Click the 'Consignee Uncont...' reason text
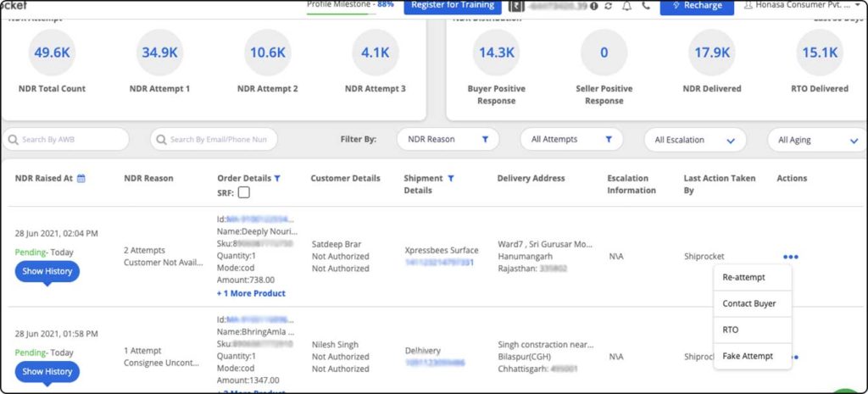Viewport: 868px width, 394px height. [160, 363]
